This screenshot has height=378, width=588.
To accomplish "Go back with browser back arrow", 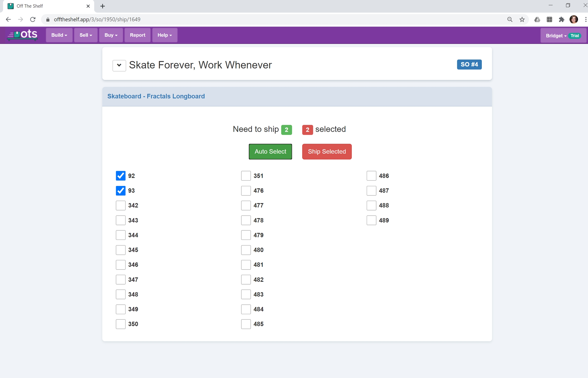I will coord(8,19).
